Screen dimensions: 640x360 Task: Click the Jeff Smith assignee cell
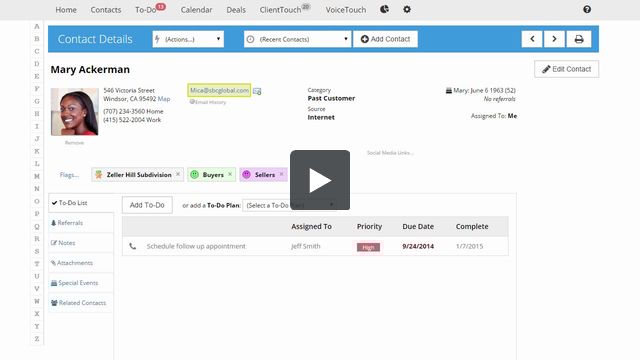tap(306, 246)
